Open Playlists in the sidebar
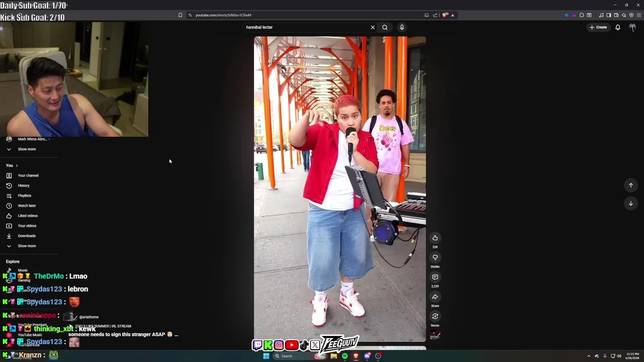The width and height of the screenshot is (644, 362). coord(25,196)
